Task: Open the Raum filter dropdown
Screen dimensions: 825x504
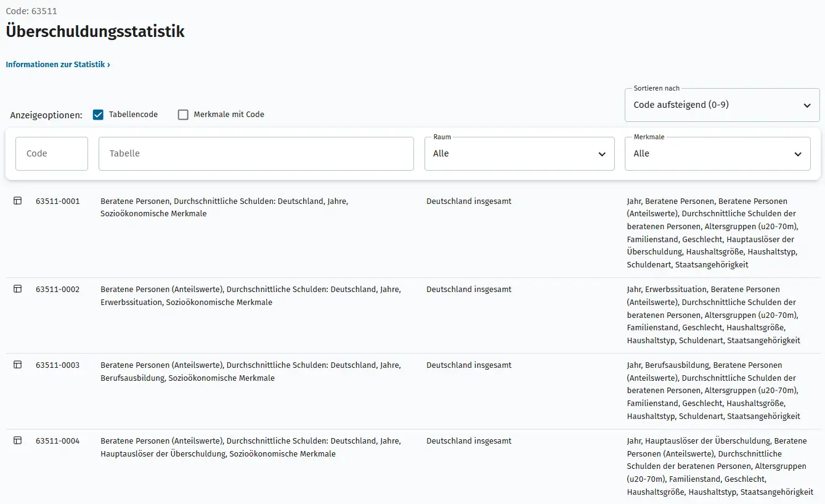Action: pyautogui.click(x=519, y=153)
